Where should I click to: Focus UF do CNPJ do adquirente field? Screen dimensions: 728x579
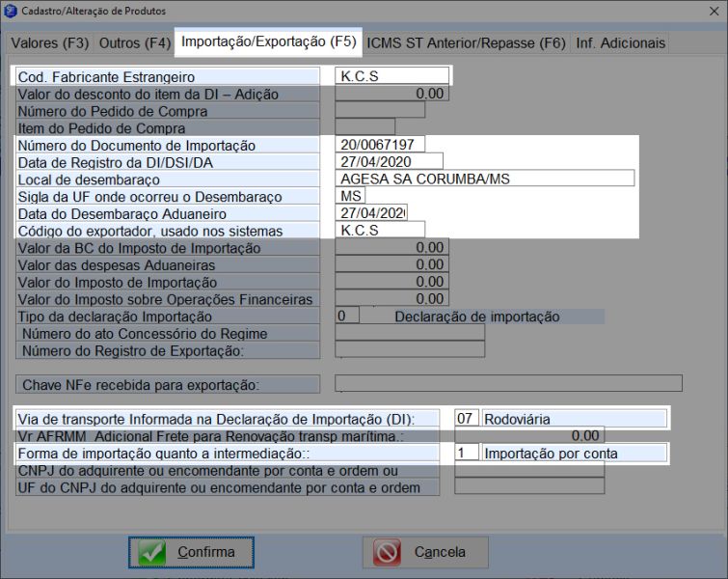pos(529,486)
